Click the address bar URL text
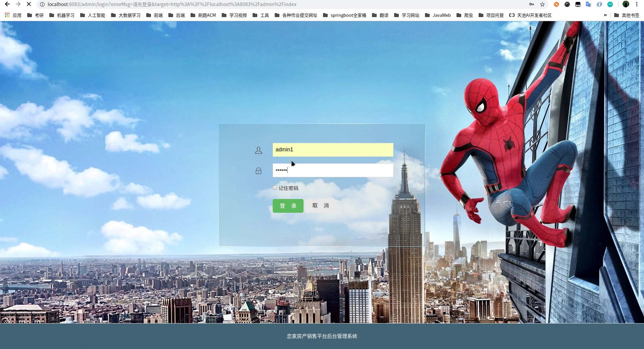This screenshot has width=644, height=349. tap(172, 4)
